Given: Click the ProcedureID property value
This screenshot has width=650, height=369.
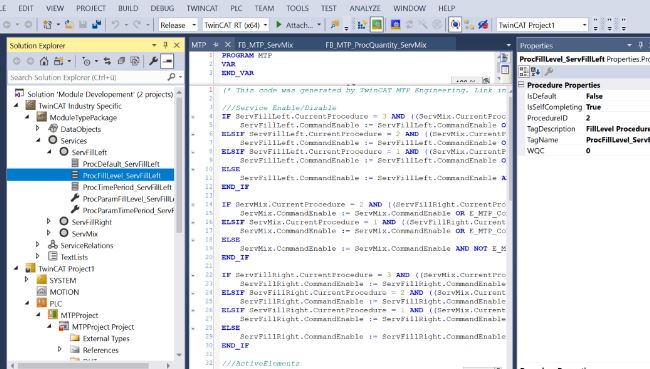Looking at the screenshot, I should (588, 118).
